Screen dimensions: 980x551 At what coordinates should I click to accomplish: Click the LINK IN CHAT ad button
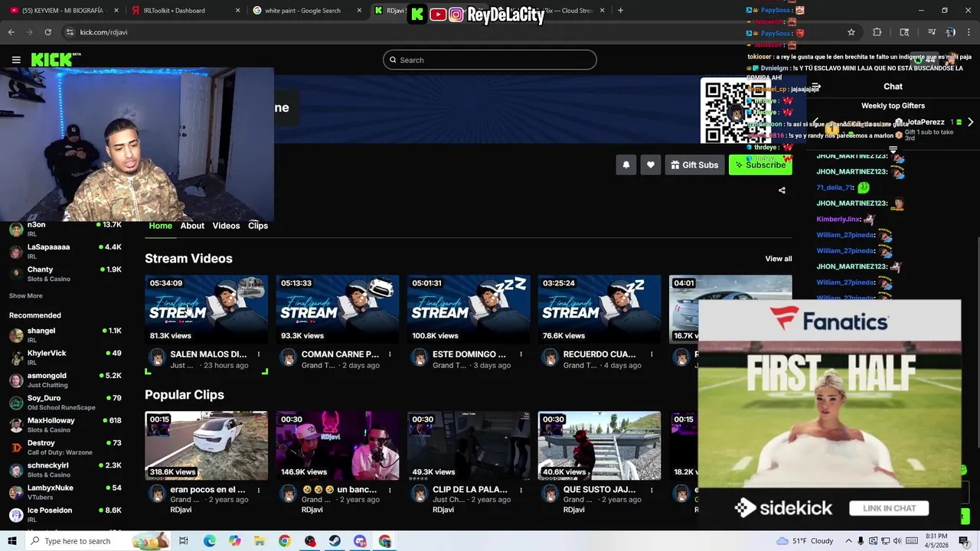click(889, 508)
